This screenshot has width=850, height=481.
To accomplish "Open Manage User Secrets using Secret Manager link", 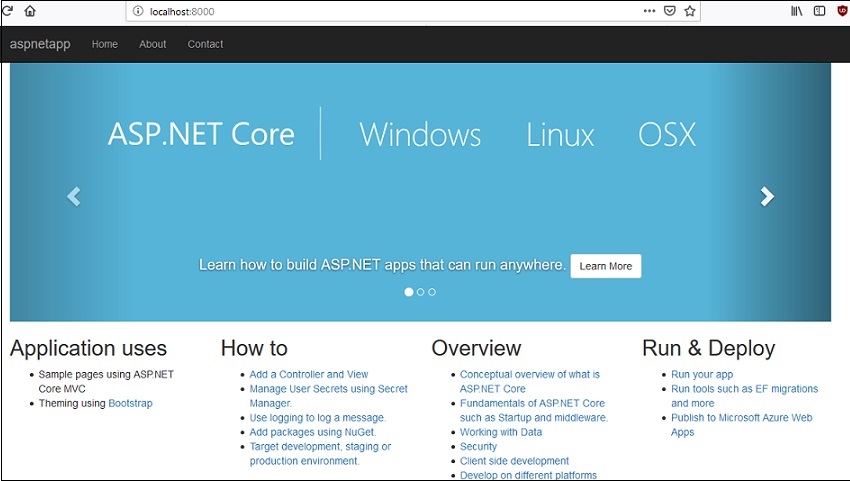I will (329, 396).
